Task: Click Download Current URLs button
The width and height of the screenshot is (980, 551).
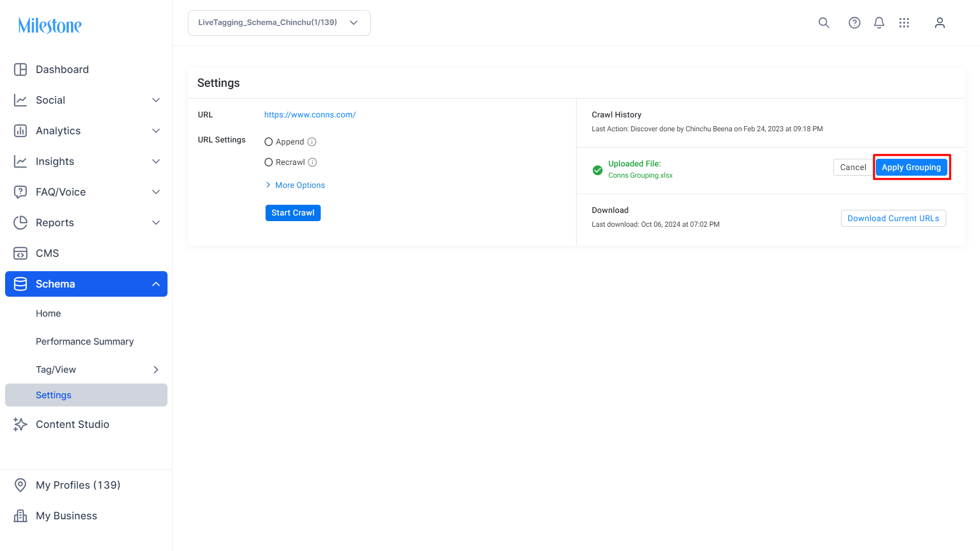Action: click(893, 219)
